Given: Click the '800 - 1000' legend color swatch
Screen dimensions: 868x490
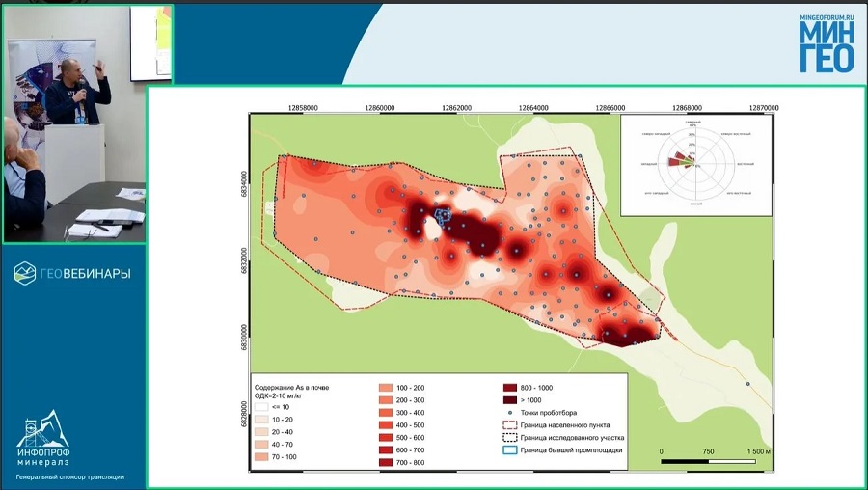Looking at the screenshot, I should (510, 388).
